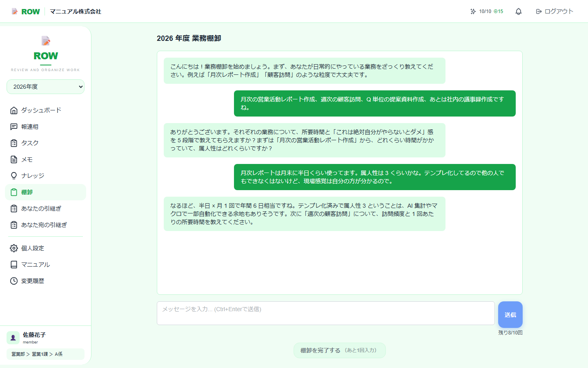
Task: Click user message starting 月次レポートは月末に半日
Action: pyautogui.click(x=375, y=177)
